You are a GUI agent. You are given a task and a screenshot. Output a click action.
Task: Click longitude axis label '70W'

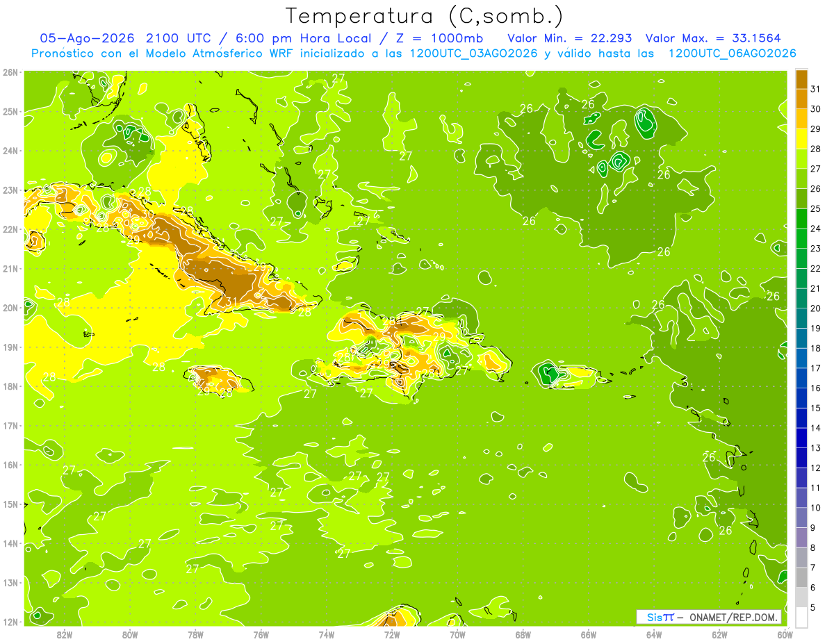(457, 634)
